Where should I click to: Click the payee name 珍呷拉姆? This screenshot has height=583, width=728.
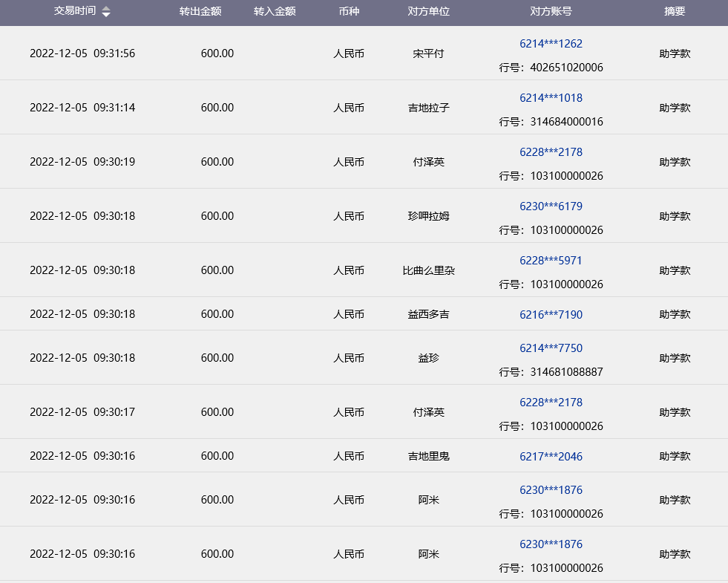point(429,216)
